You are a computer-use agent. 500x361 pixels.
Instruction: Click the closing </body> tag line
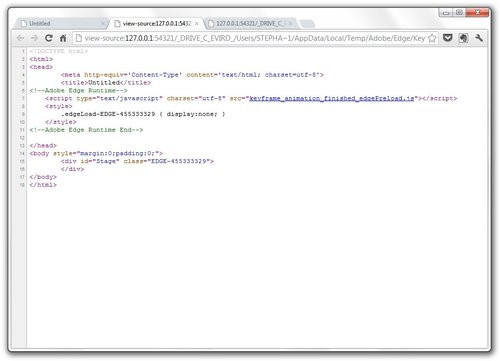coord(43,177)
